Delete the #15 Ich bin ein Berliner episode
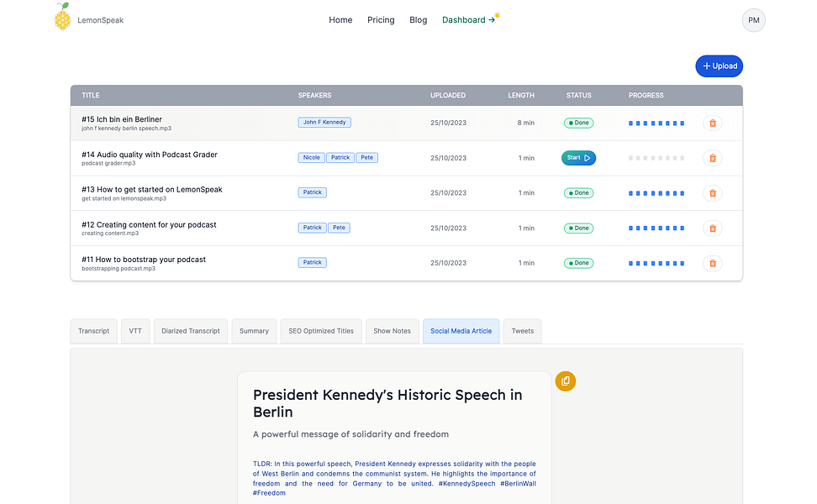 point(712,123)
